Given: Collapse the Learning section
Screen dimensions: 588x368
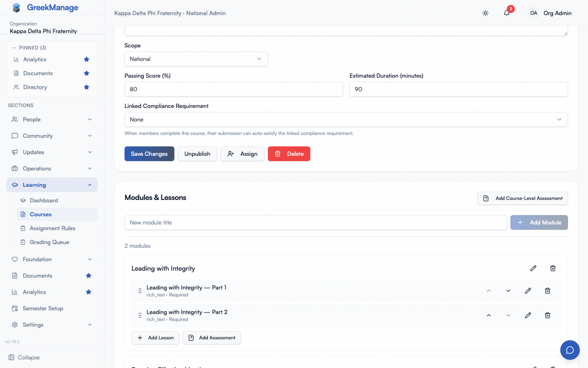Looking at the screenshot, I should click(x=52, y=185).
